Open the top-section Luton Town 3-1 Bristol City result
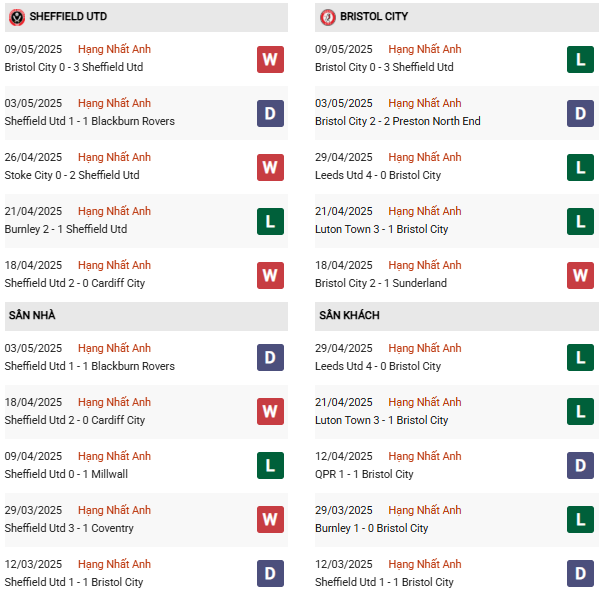This screenshot has width=600, height=595. pos(381,229)
